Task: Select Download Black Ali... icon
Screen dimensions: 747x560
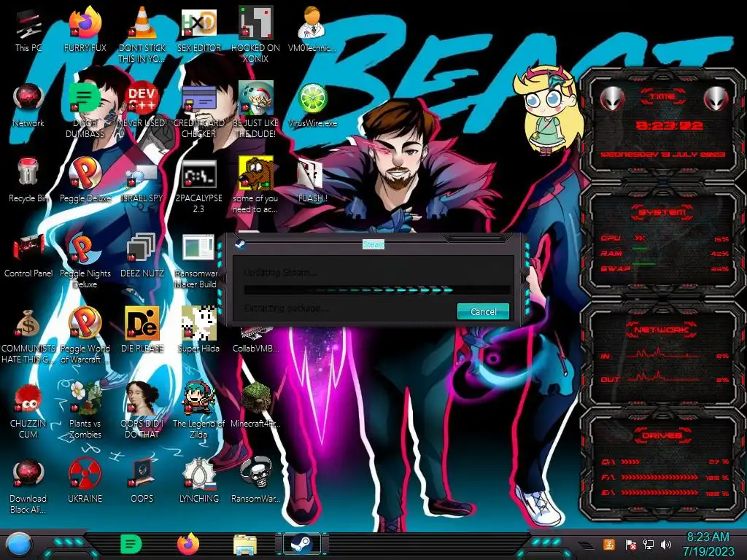Action: pyautogui.click(x=28, y=486)
